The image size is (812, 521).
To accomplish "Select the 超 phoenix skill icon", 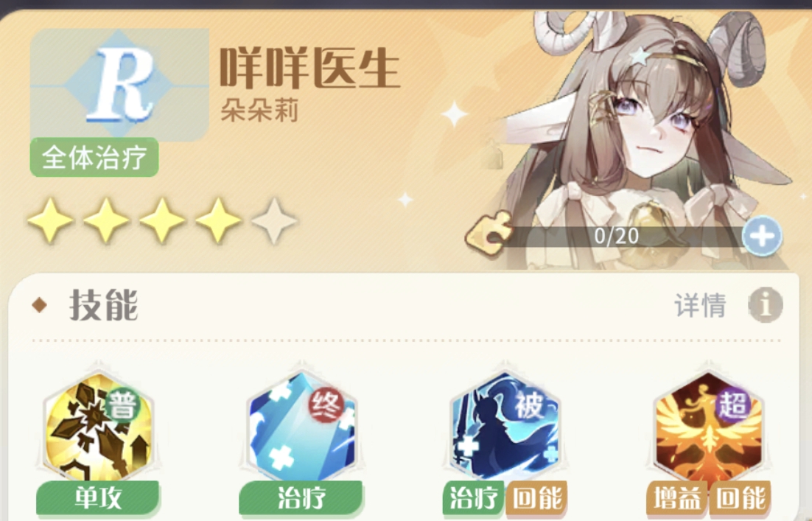I will click(x=708, y=427).
